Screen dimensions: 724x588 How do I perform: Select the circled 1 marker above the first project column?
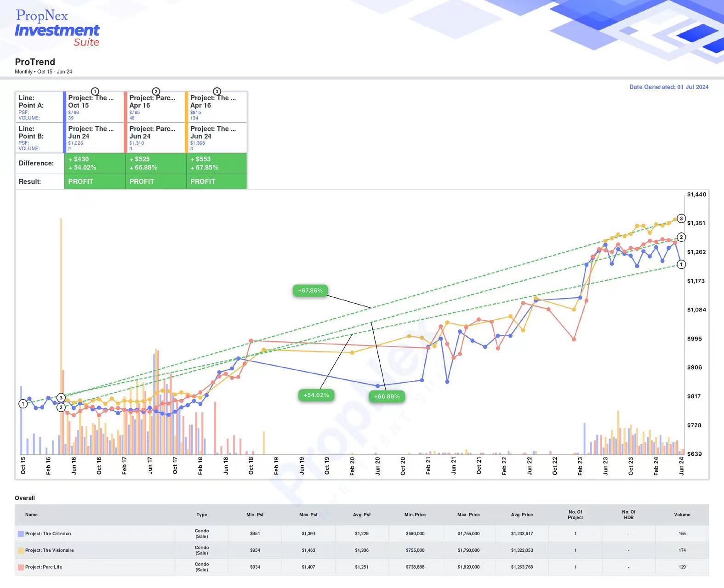tap(95, 91)
